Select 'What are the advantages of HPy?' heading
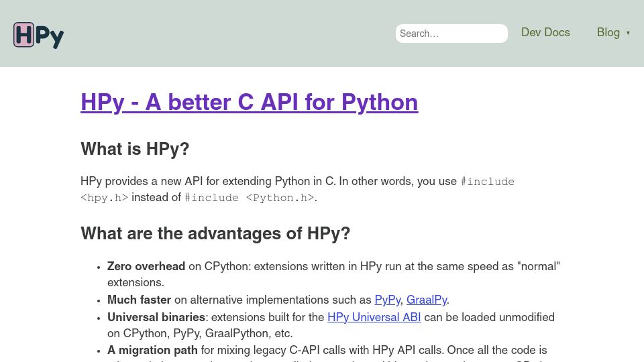Screen dimensions: 644x362 pyautogui.click(x=215, y=233)
